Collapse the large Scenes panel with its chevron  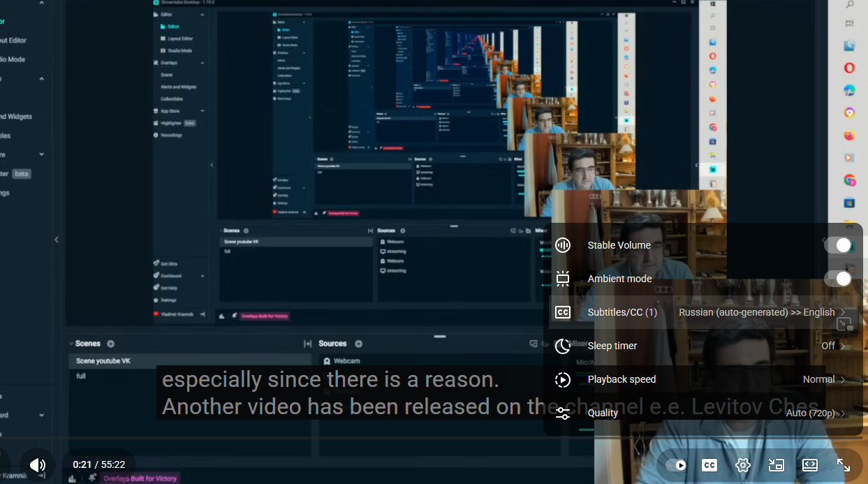(x=71, y=344)
